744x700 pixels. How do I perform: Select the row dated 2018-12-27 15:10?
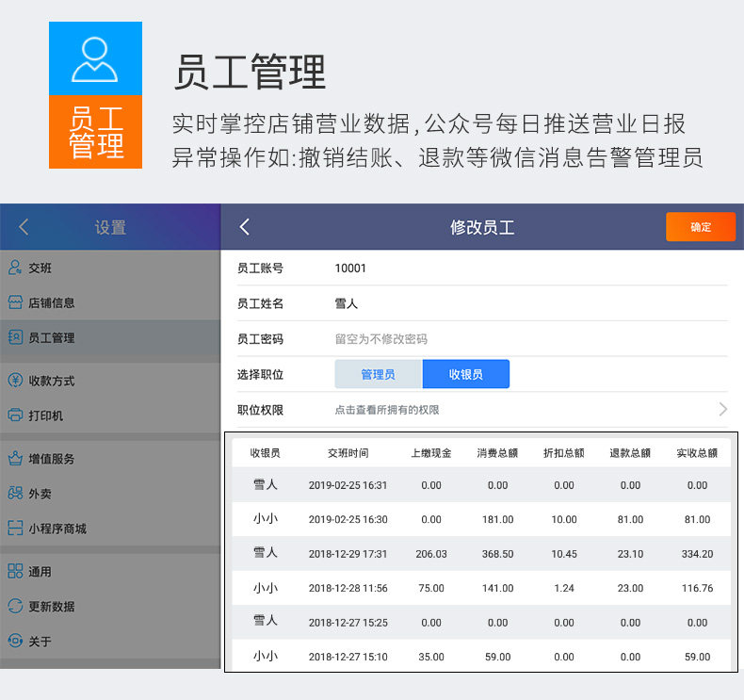tap(481, 656)
